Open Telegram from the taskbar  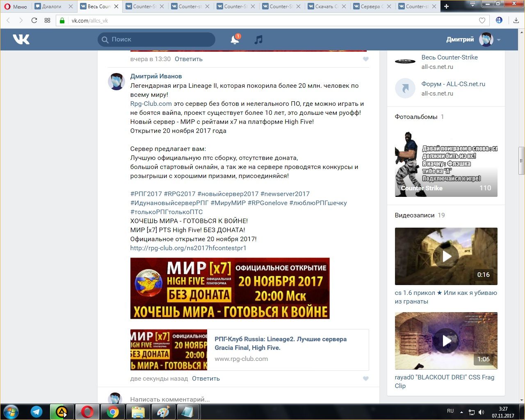[37, 412]
